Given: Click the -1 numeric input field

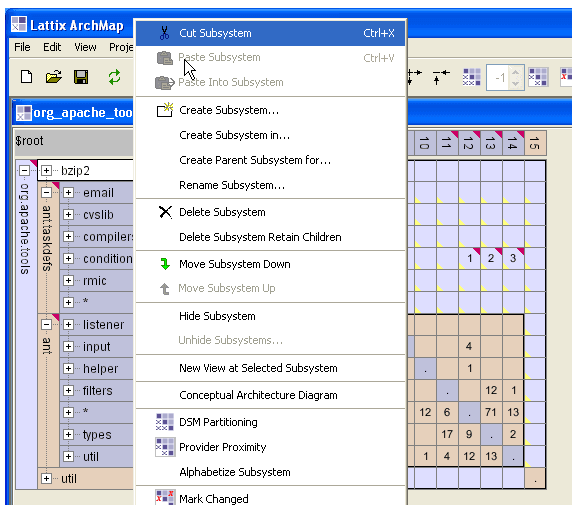Looking at the screenshot, I should (499, 77).
